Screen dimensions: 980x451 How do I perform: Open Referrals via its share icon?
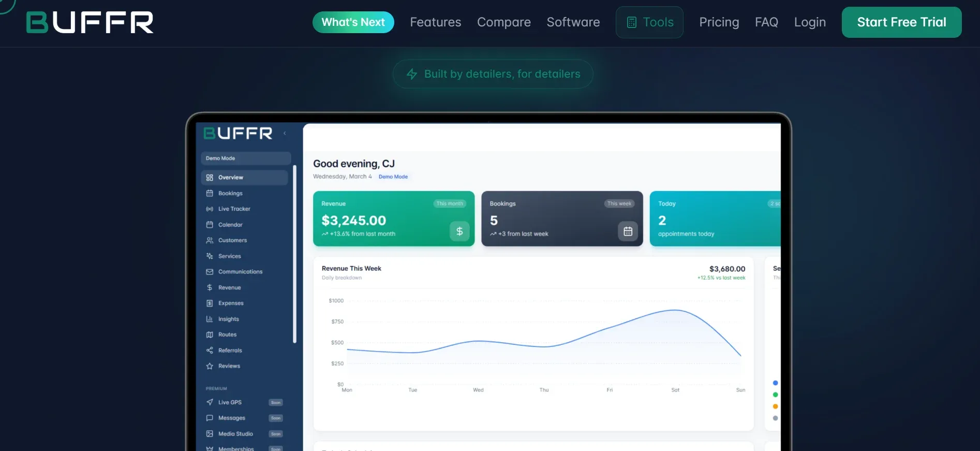[x=210, y=351]
